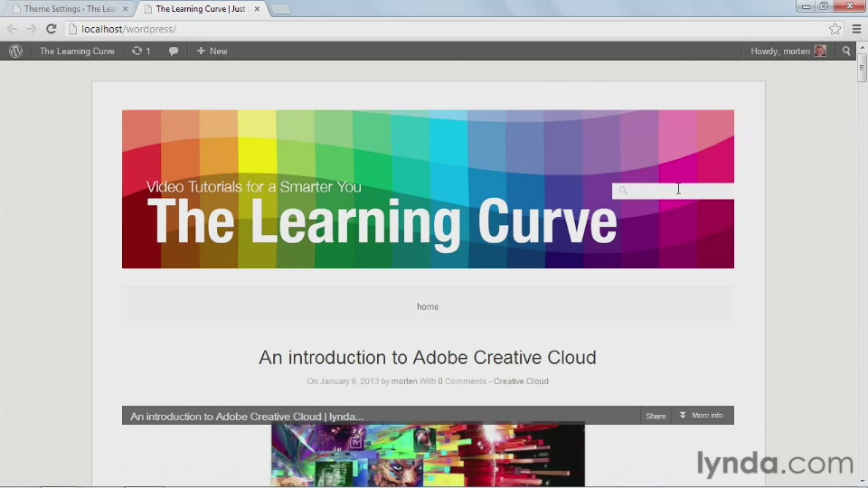Viewport: 868px width, 488px height.
Task: Click the scrollbar up arrow
Action: coord(862,49)
